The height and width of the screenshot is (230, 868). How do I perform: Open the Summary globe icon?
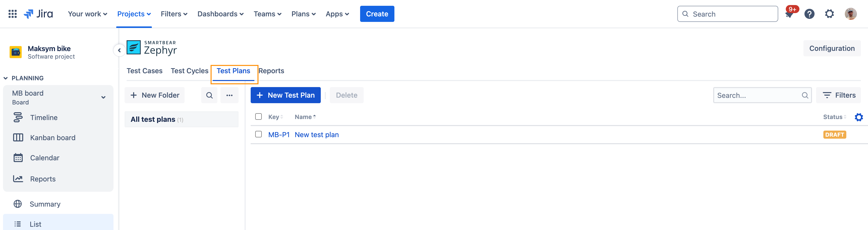pos(17,204)
